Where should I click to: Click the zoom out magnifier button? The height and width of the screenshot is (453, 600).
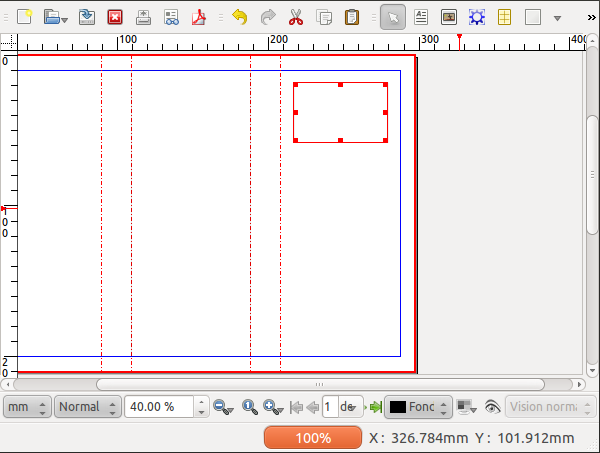(x=223, y=407)
